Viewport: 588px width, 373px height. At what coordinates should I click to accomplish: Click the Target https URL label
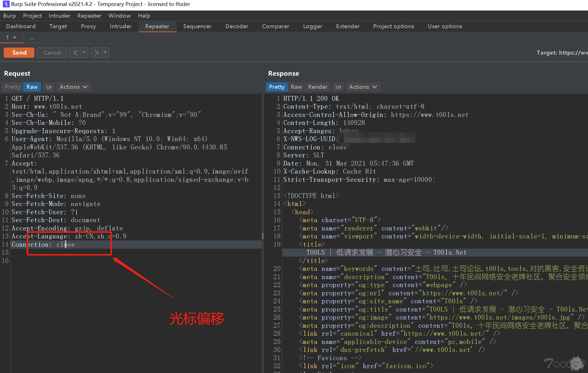(562, 53)
